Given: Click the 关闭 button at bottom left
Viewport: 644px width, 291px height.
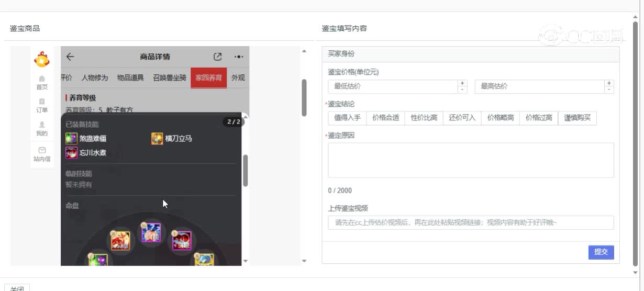Looking at the screenshot, I should pos(17,288).
